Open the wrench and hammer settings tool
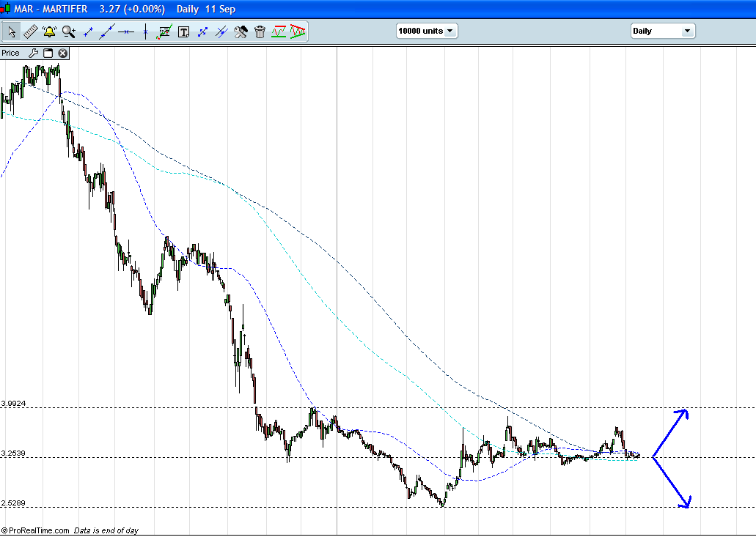Viewport: 756px width, 537px height. click(241, 32)
